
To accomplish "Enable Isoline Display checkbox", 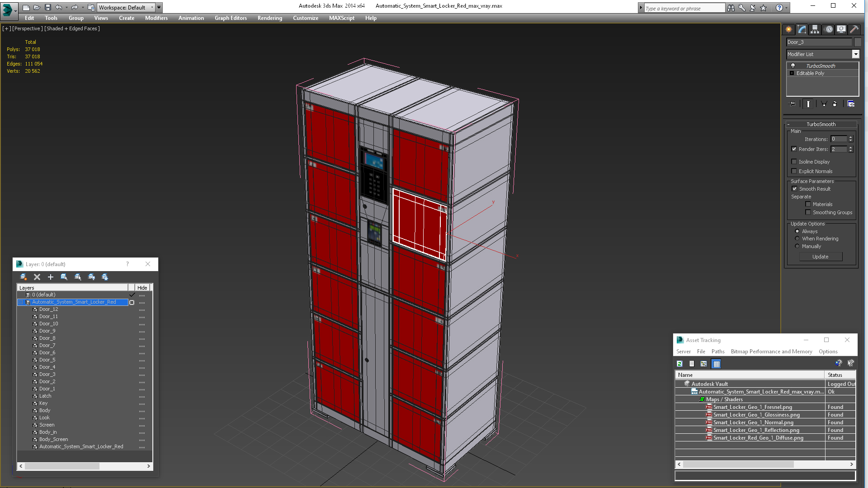I will tap(794, 162).
